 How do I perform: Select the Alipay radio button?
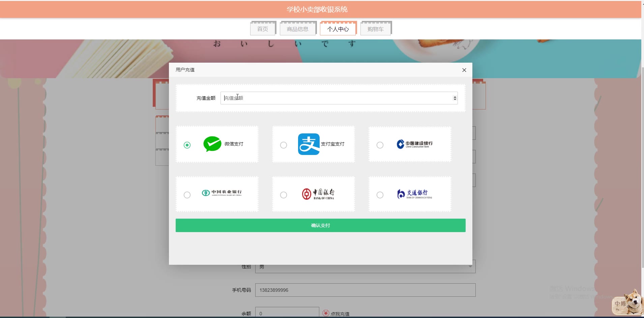click(x=284, y=145)
